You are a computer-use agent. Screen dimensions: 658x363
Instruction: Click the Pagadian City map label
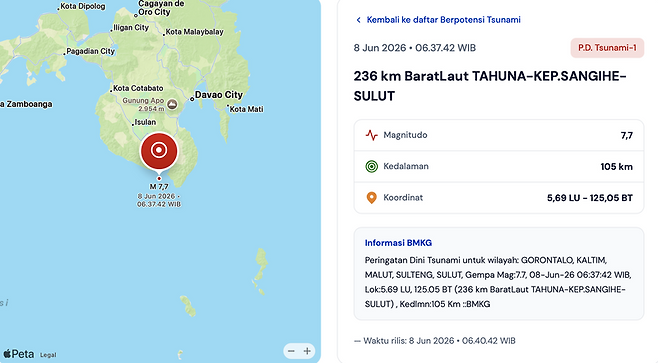point(90,51)
